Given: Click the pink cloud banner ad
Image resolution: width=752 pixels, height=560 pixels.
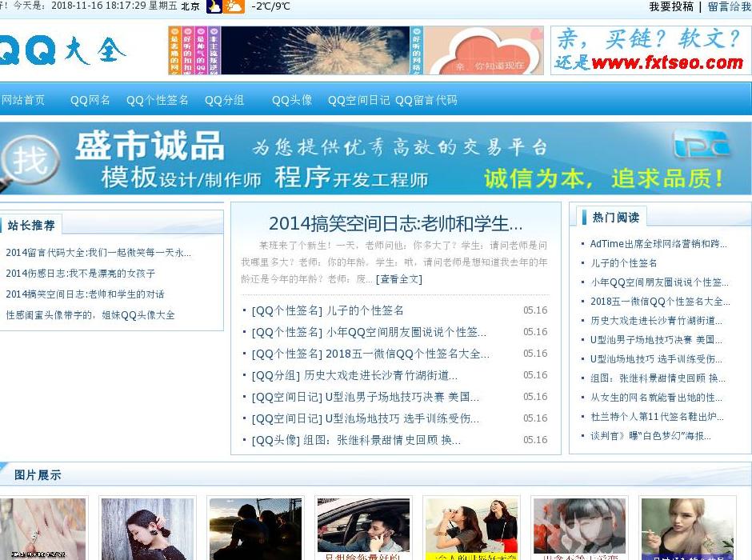Looking at the screenshot, I should tap(484, 50).
